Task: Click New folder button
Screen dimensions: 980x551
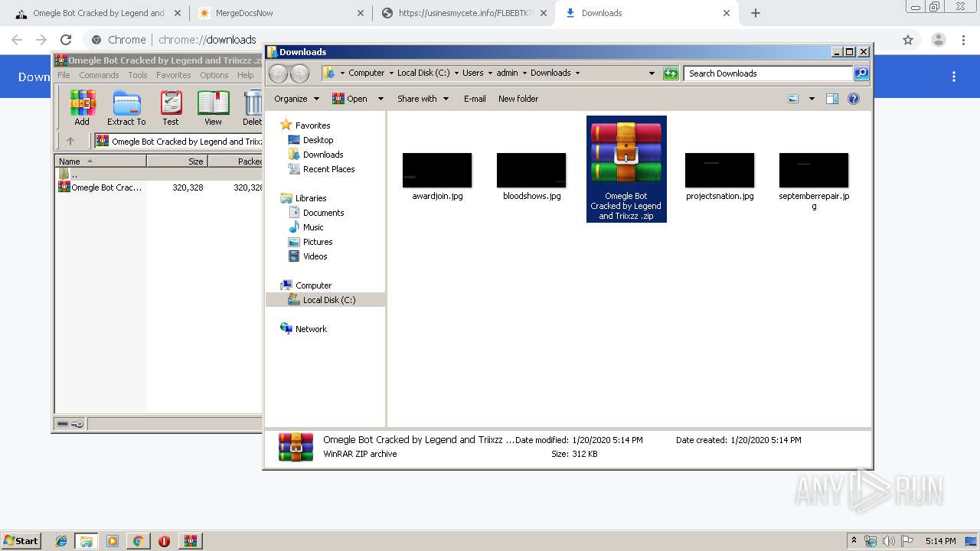Action: 518,99
